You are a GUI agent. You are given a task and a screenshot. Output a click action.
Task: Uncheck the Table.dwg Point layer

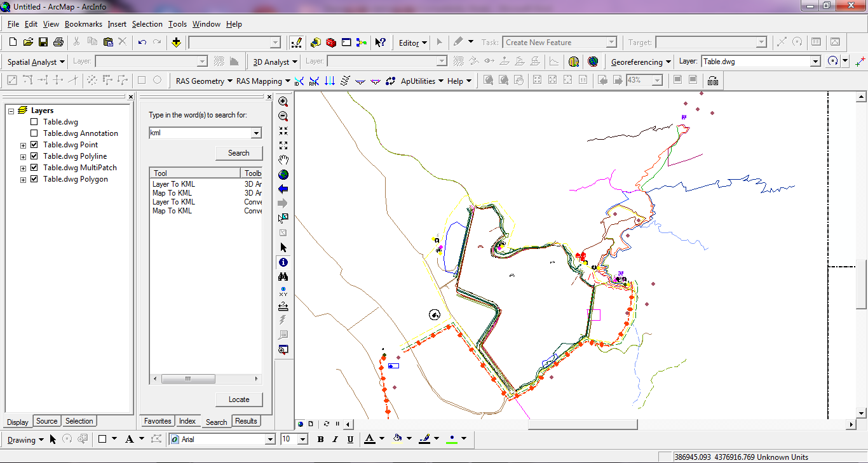(34, 145)
